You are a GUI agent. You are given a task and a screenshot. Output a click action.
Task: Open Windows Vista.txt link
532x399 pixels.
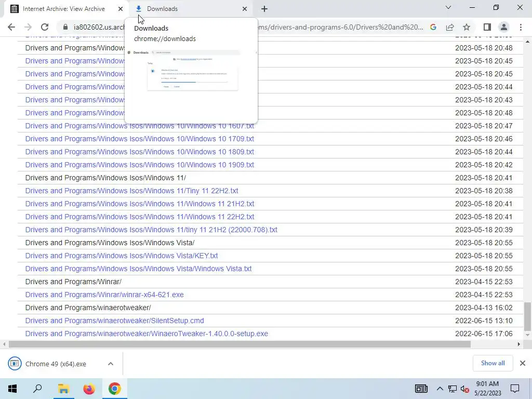coord(138,269)
